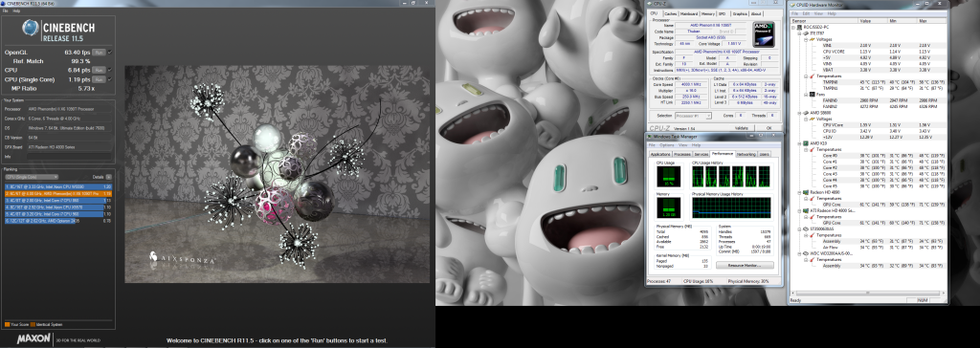Screen dimensions: 980x348
Task: Open the File menu in Cinebench
Action: click(x=5, y=11)
